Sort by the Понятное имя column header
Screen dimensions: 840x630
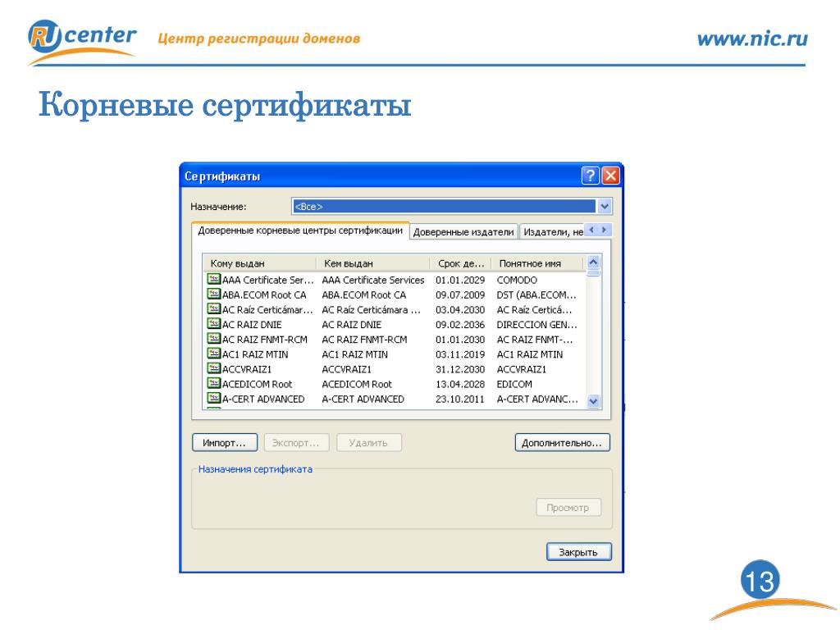[x=536, y=263]
